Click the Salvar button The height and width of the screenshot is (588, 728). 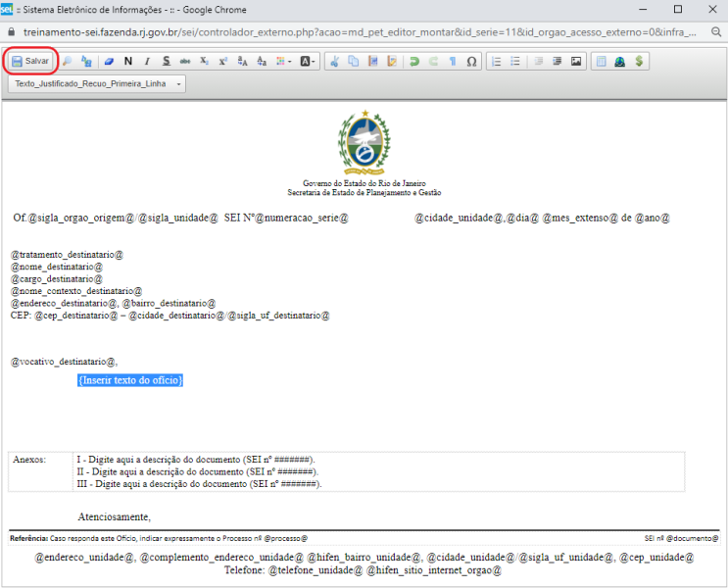(30, 61)
